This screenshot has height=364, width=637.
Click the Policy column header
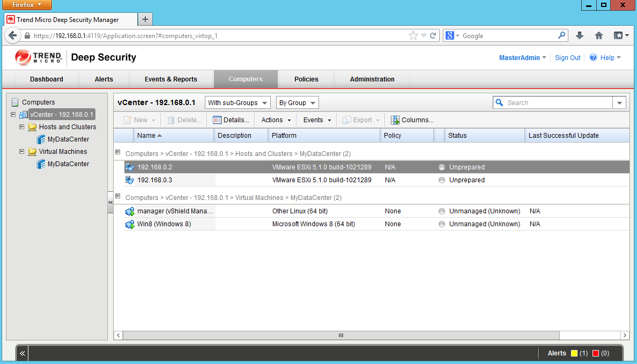(407, 136)
